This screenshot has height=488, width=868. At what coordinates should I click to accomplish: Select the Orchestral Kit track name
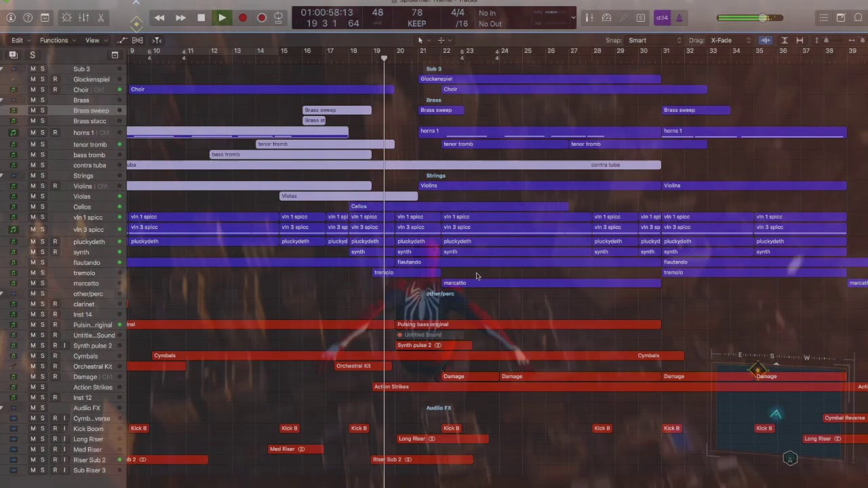pyautogui.click(x=93, y=367)
